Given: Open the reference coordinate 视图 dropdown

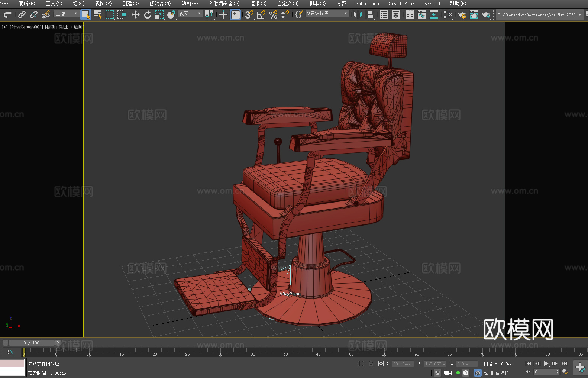Looking at the screenshot, I should tap(190, 13).
